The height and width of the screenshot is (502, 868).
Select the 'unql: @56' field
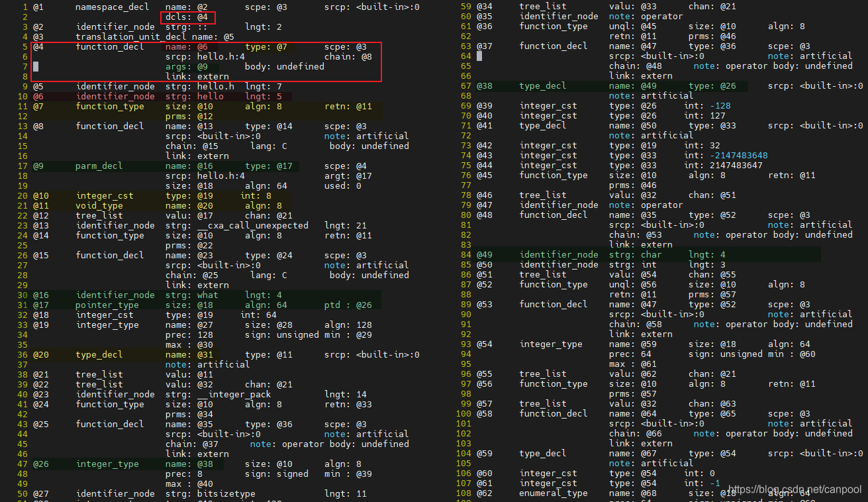pyautogui.click(x=633, y=284)
